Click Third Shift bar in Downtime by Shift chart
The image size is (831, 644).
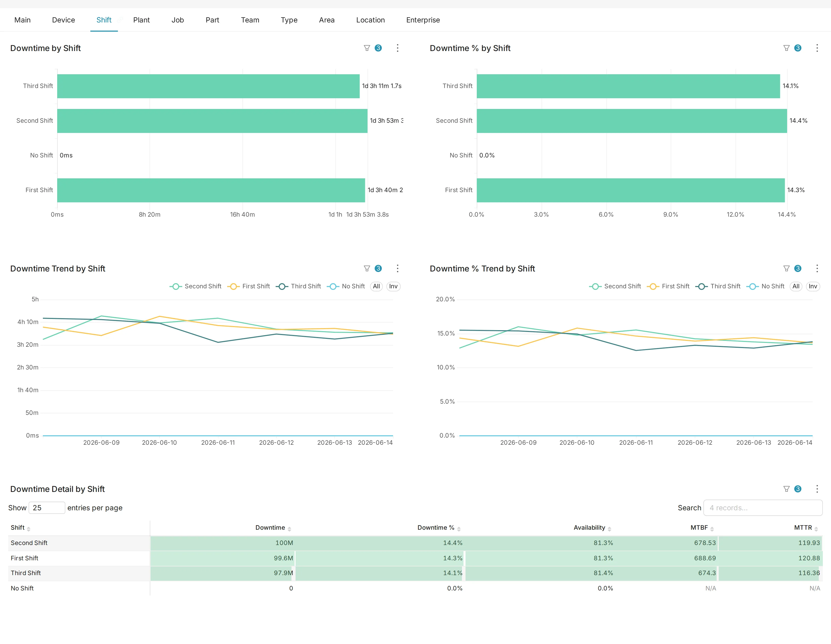click(209, 86)
